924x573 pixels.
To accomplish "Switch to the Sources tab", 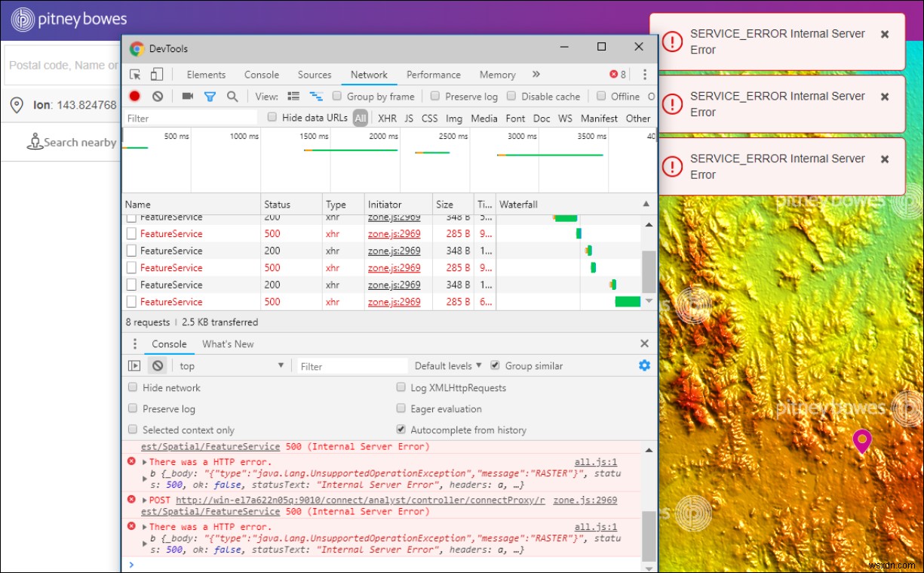I will pos(314,74).
